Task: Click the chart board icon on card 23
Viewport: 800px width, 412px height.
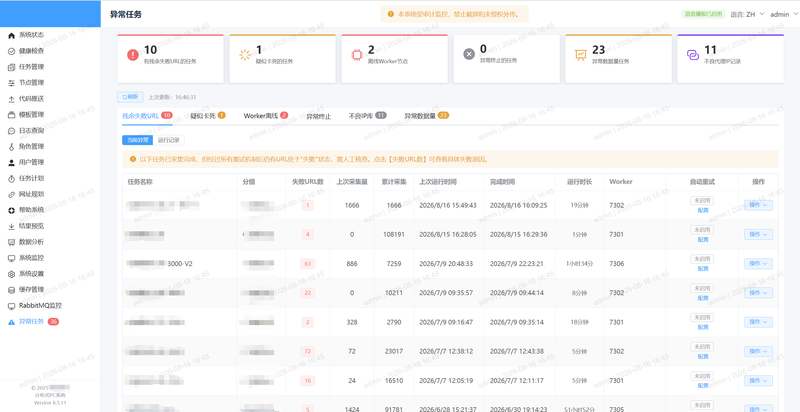Action: [581, 55]
